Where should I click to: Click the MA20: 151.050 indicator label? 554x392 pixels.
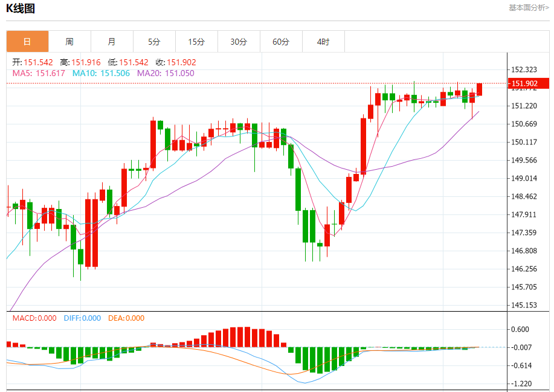click(166, 74)
